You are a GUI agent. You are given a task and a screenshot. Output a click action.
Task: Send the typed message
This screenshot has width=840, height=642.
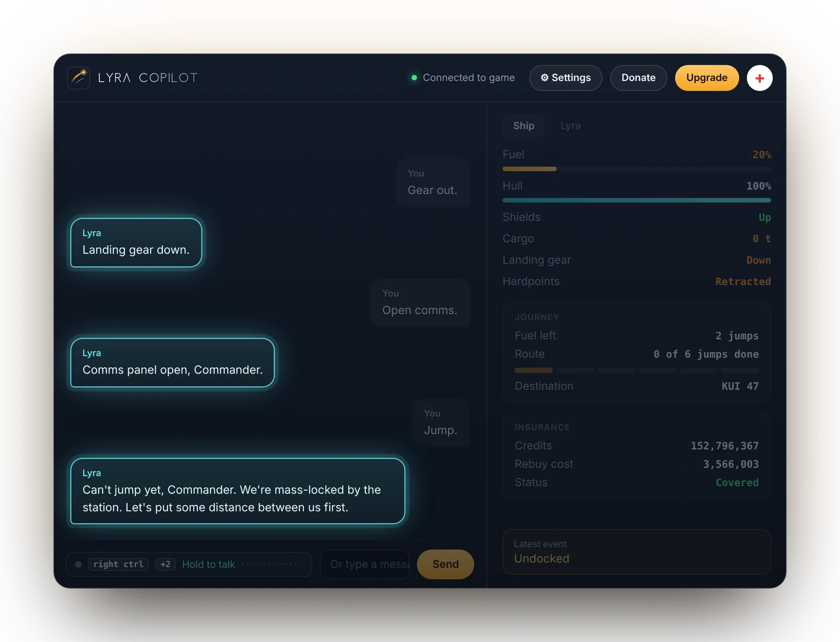tap(445, 564)
